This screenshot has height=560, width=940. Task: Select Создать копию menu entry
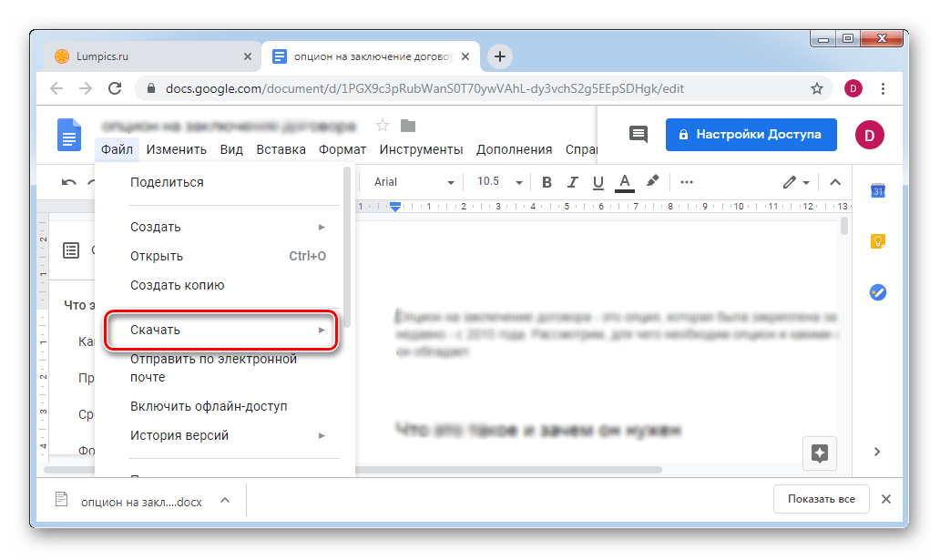pos(177,285)
